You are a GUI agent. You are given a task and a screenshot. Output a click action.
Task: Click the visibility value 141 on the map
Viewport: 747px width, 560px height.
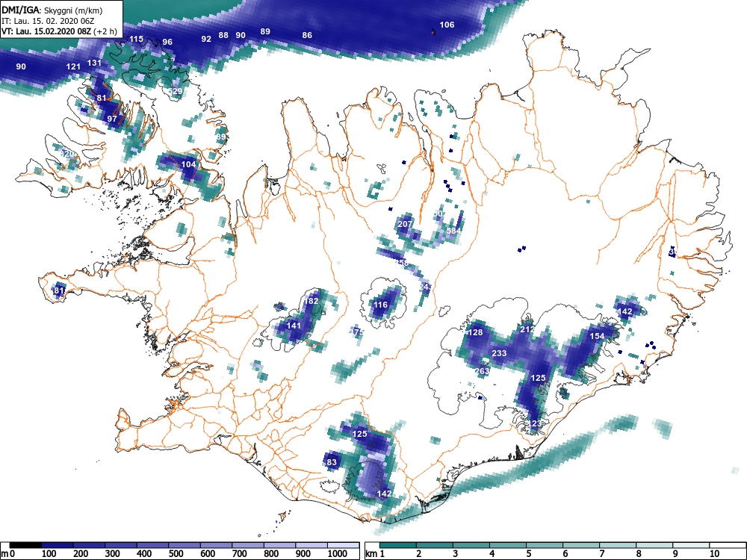pos(294,326)
